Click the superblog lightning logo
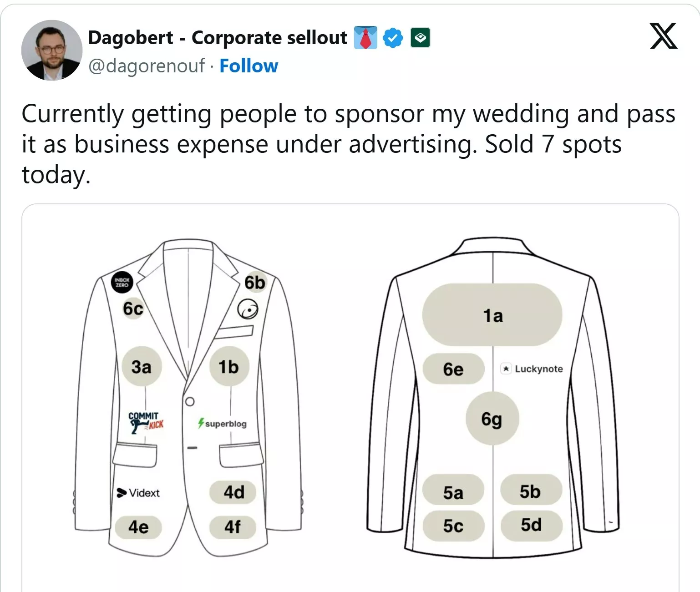The width and height of the screenshot is (700, 592). [222, 423]
